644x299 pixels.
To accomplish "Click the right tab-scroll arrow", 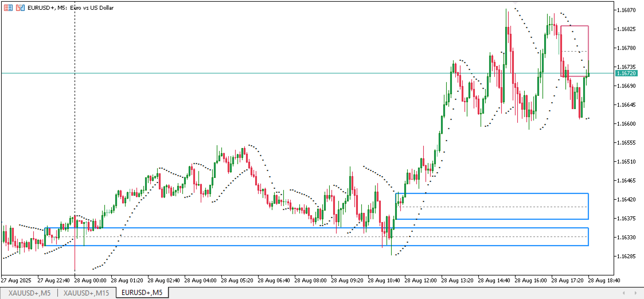I will pyautogui.click(x=636, y=293).
